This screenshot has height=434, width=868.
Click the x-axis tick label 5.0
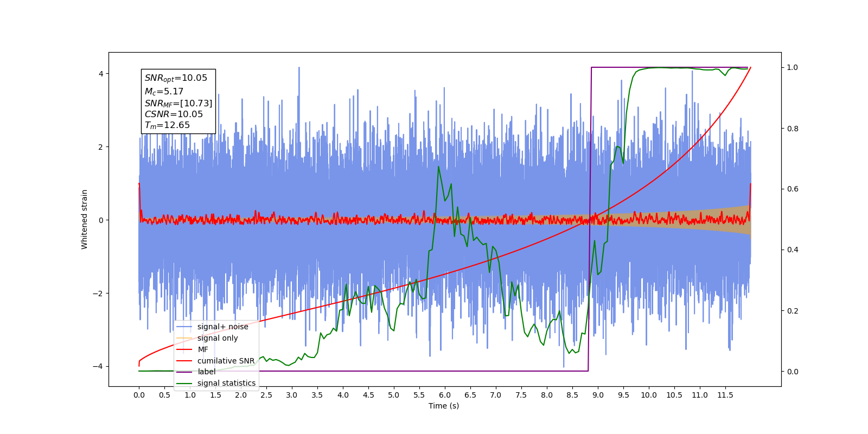394,395
